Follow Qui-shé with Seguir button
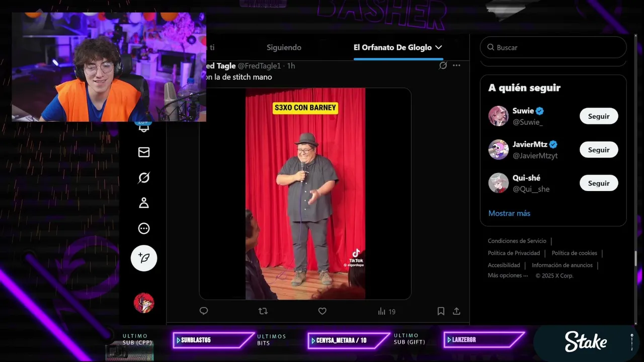Viewport: 644px width, 362px height. click(x=599, y=183)
